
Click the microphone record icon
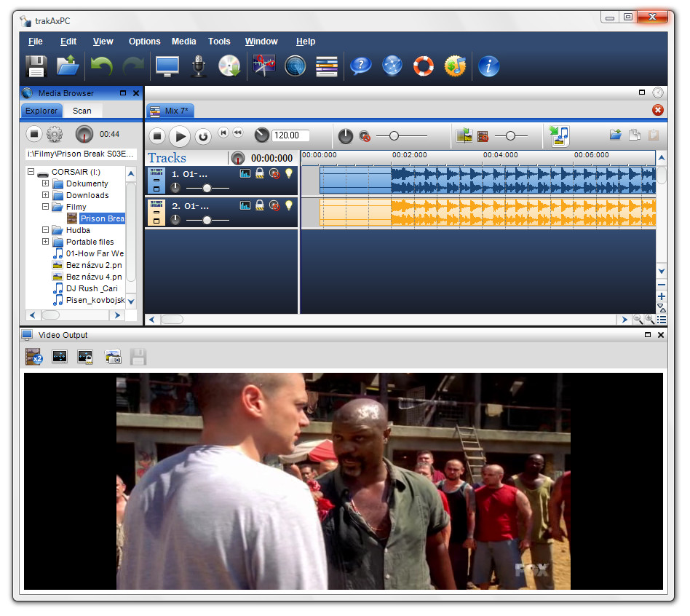pos(199,66)
